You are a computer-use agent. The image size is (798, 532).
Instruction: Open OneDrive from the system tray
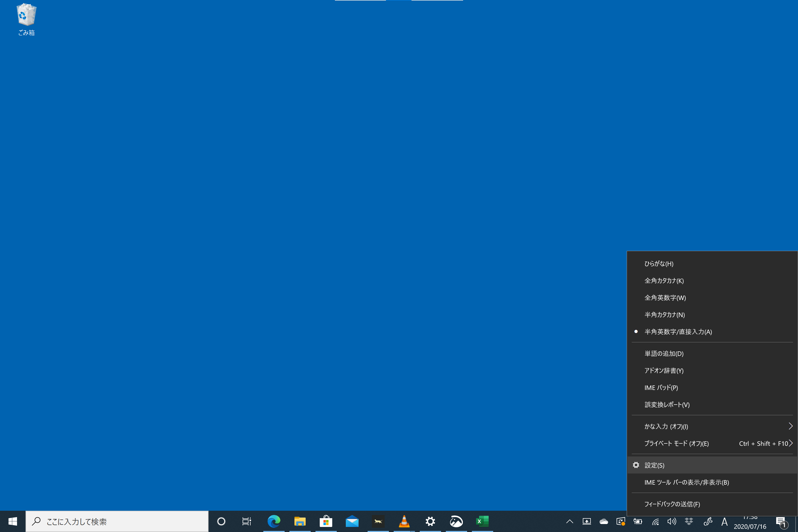pyautogui.click(x=604, y=521)
